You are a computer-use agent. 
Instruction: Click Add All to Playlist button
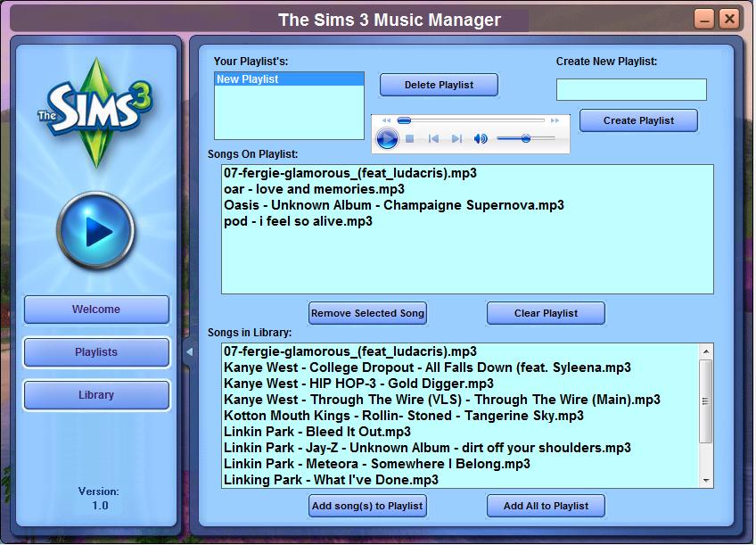click(546, 506)
